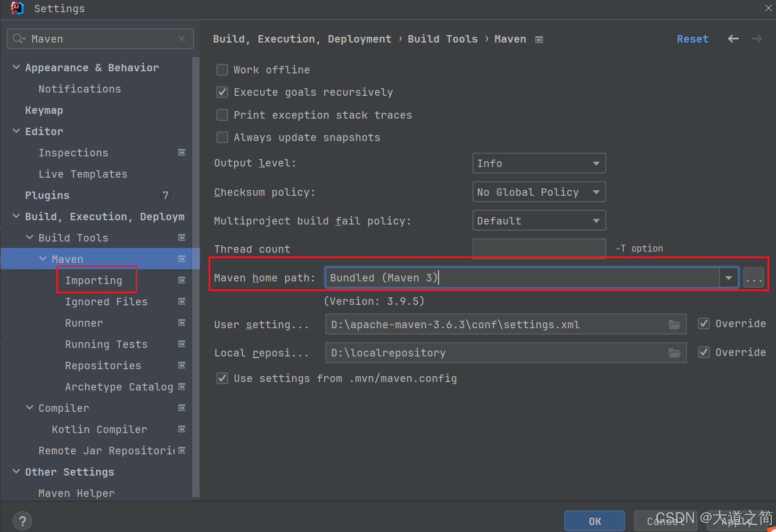Browse folder icon for Local repository

[674, 353]
